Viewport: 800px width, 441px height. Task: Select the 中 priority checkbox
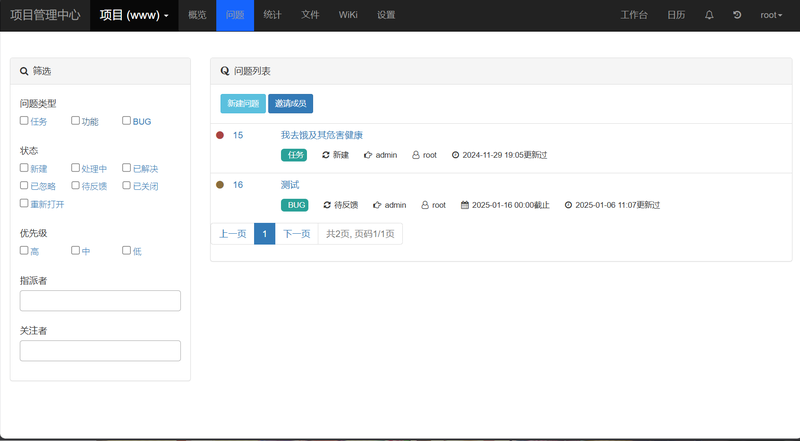pyautogui.click(x=76, y=250)
